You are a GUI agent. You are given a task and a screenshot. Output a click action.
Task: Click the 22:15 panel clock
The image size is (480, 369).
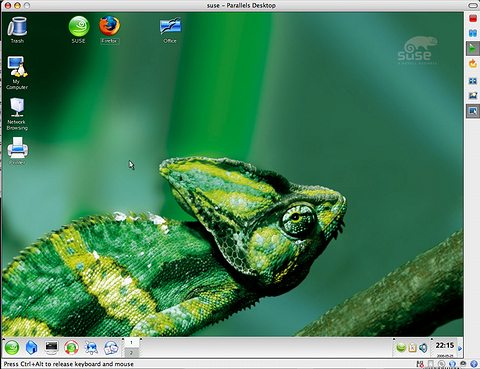[445, 346]
